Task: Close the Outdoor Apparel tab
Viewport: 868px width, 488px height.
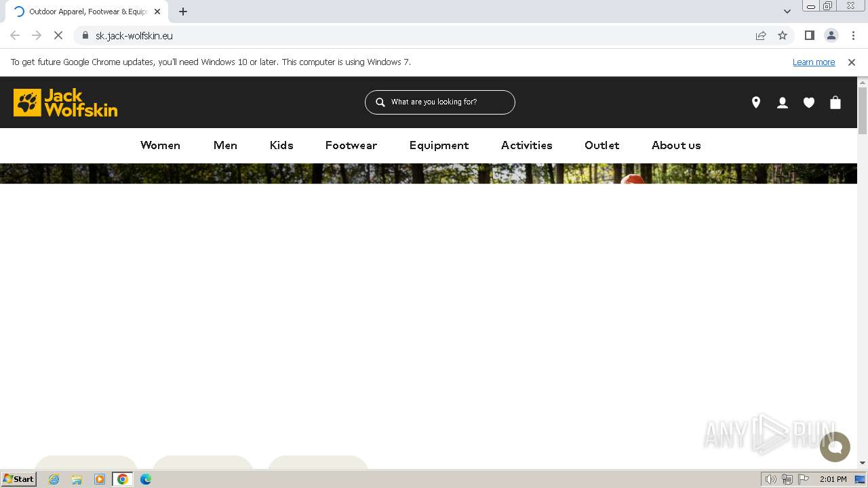Action: click(x=157, y=12)
